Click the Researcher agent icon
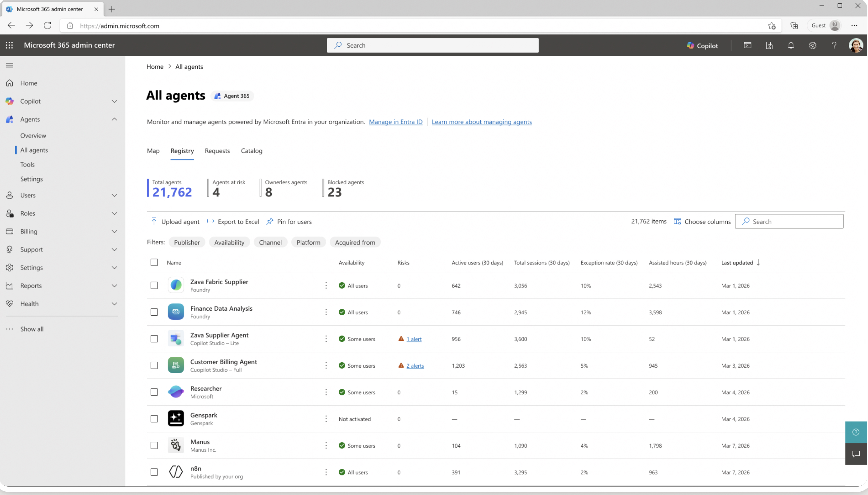 coord(176,392)
